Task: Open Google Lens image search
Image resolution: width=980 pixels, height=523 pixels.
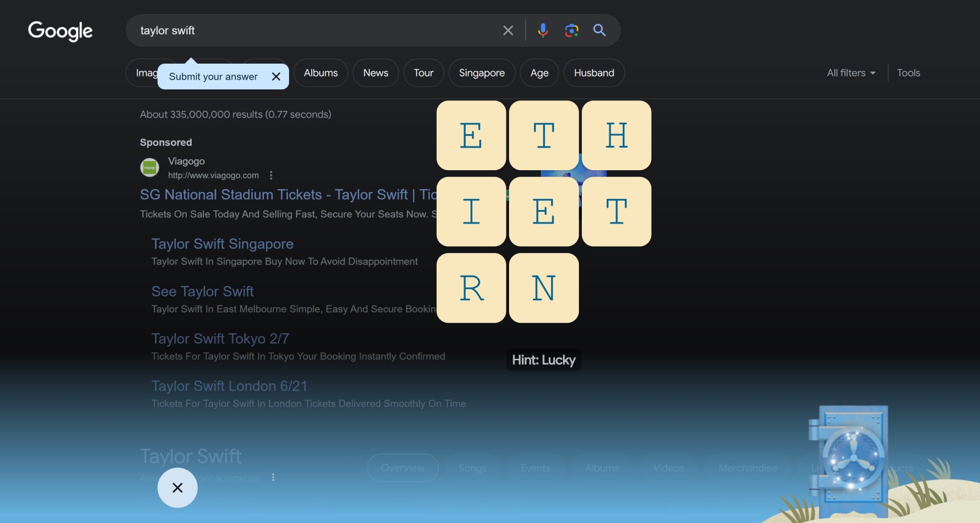Action: coord(571,31)
